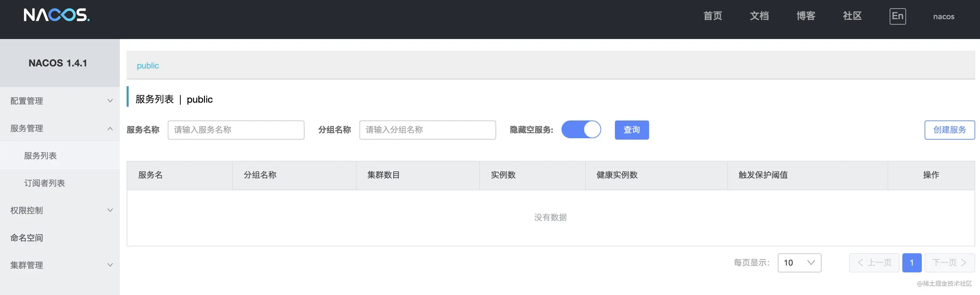The width and height of the screenshot is (980, 295).
Task: Open 博客 in the top navigation
Action: tap(806, 16)
